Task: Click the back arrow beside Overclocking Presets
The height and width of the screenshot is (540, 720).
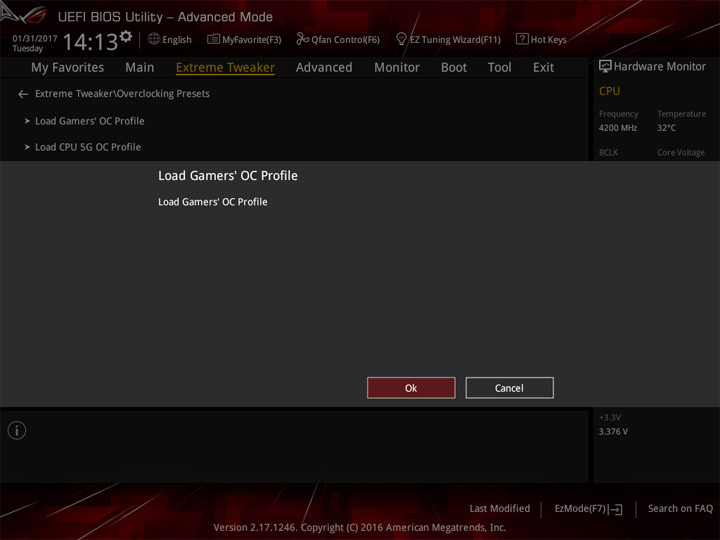Action: pyautogui.click(x=23, y=94)
